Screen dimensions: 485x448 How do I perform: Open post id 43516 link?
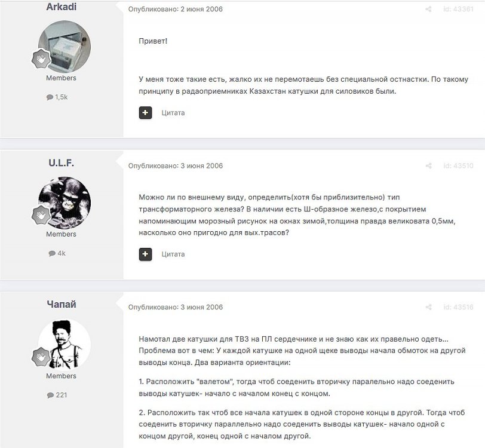click(x=458, y=307)
